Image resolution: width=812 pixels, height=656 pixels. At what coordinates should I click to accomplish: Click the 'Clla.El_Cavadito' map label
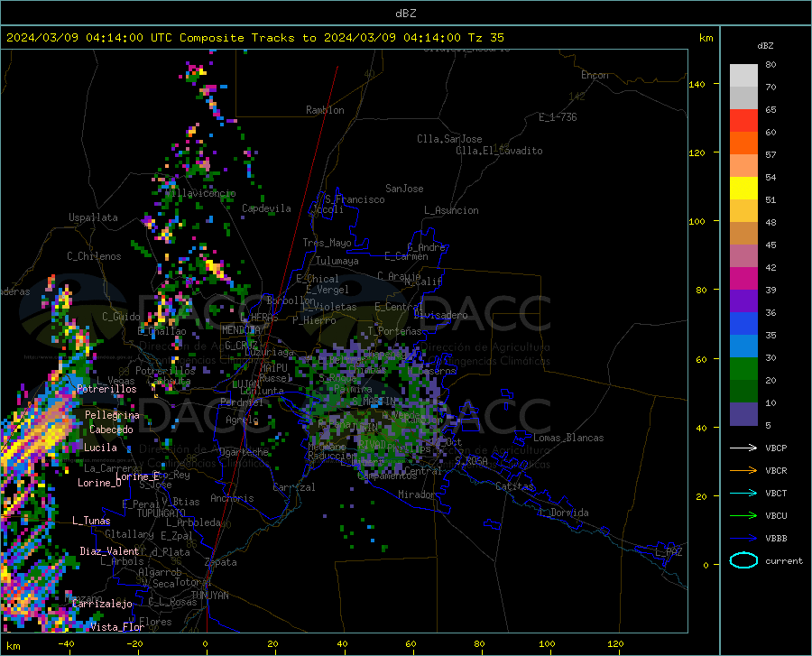point(499,151)
